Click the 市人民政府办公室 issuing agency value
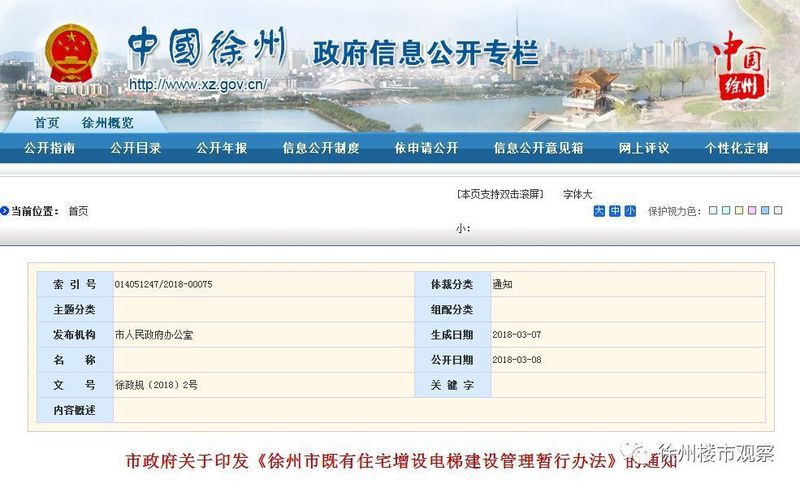Screen dimensions: 800x488 pyautogui.click(x=154, y=335)
